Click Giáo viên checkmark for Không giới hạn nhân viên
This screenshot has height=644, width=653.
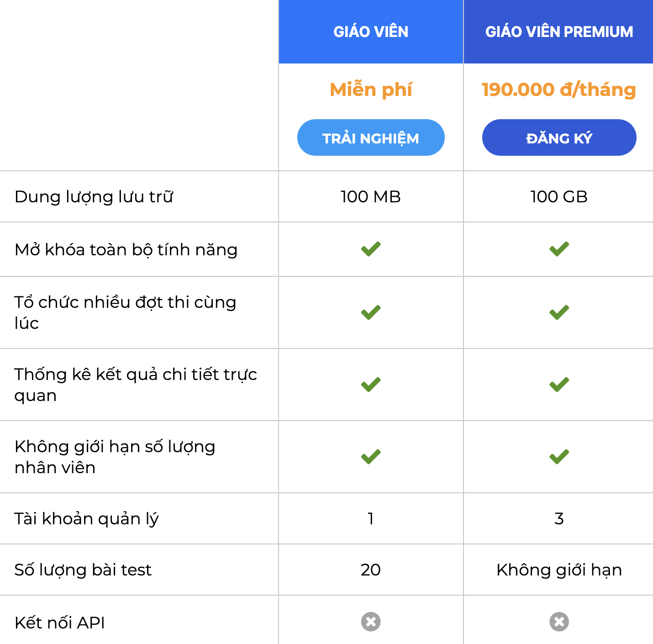point(371,457)
